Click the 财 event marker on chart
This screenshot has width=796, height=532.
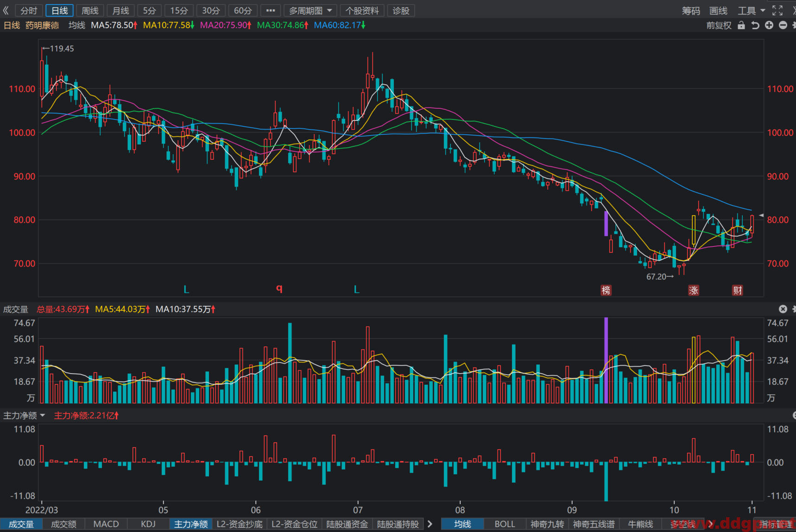(738, 290)
